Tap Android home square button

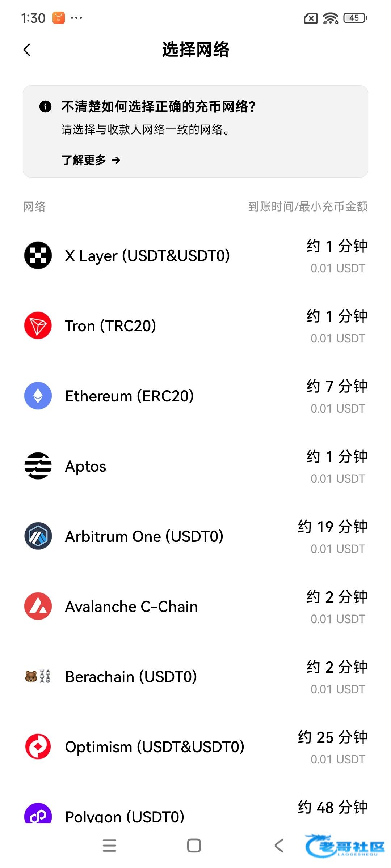194,846
